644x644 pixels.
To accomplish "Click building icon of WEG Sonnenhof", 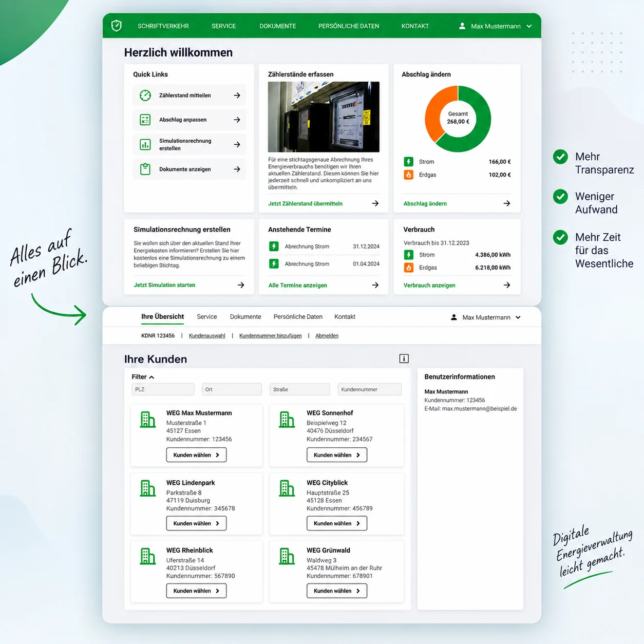I will click(x=287, y=420).
